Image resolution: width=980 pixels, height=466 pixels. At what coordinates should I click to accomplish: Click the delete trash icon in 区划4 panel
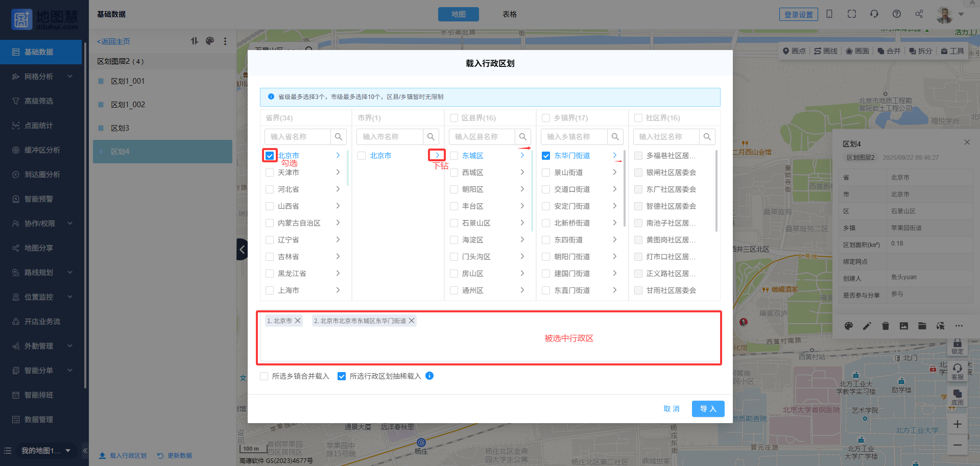[886, 326]
